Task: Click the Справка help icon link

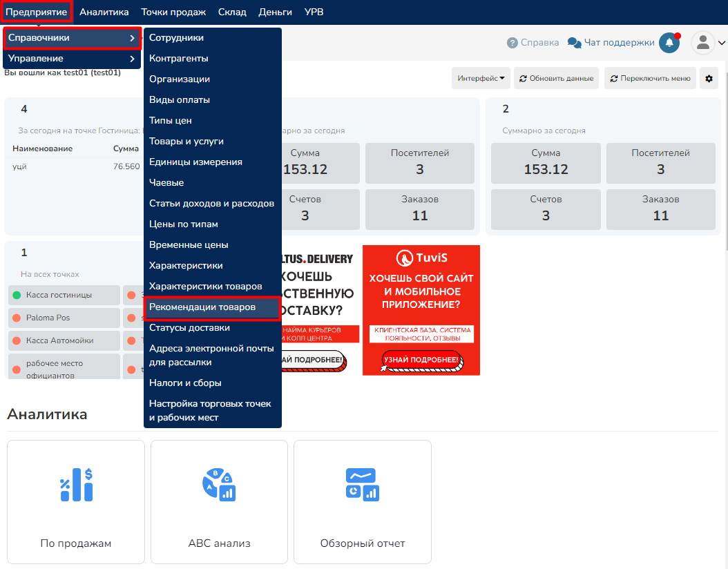Action: [x=533, y=43]
